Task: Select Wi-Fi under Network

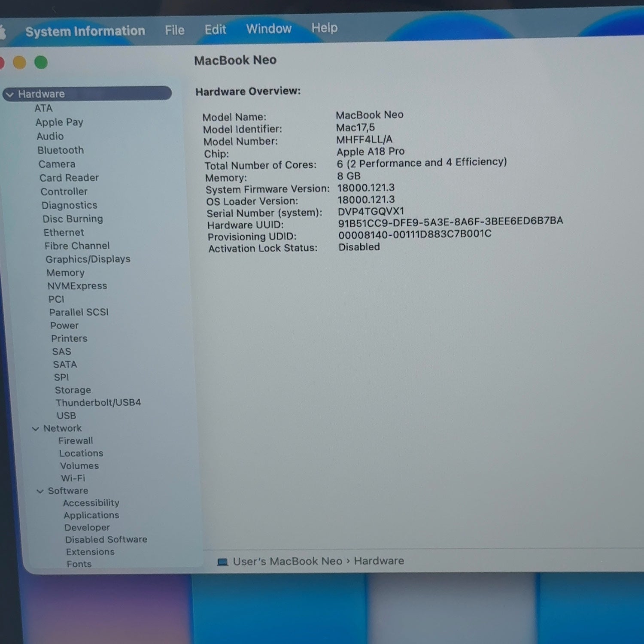Action: coord(73,478)
